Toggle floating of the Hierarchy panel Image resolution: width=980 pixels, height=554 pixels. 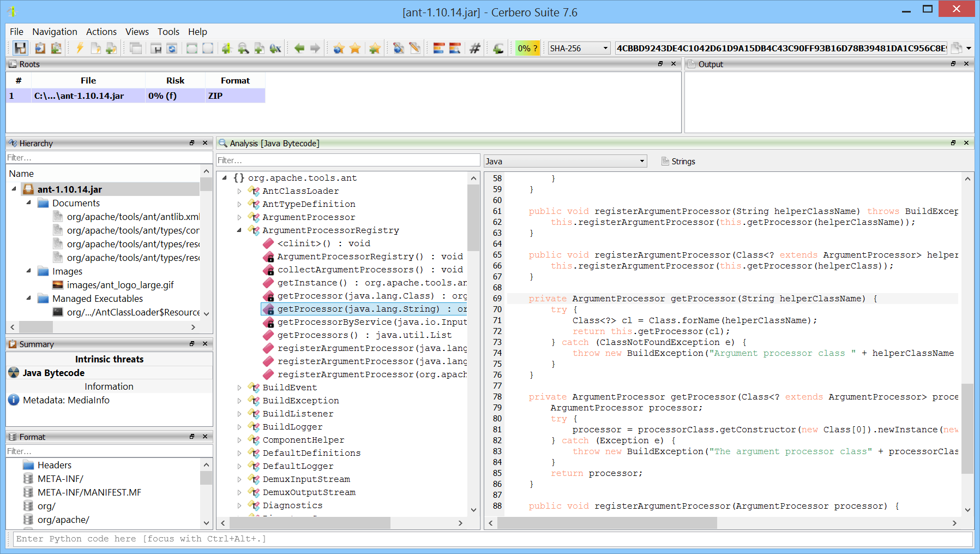pyautogui.click(x=192, y=143)
